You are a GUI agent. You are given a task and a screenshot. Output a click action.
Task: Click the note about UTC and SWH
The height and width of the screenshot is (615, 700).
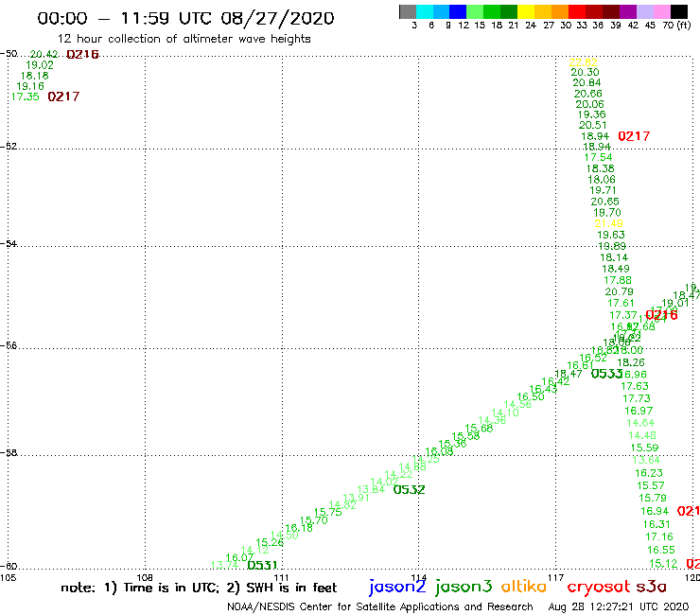[199, 588]
